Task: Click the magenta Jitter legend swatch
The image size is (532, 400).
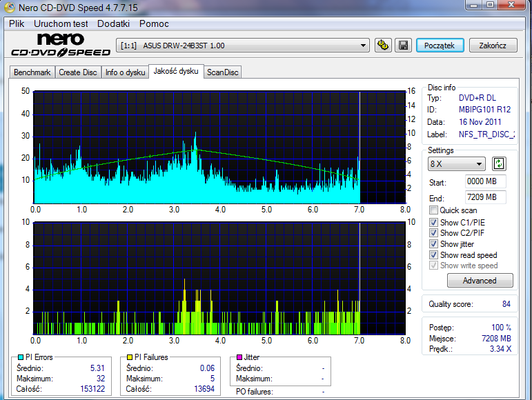Action: (239, 357)
